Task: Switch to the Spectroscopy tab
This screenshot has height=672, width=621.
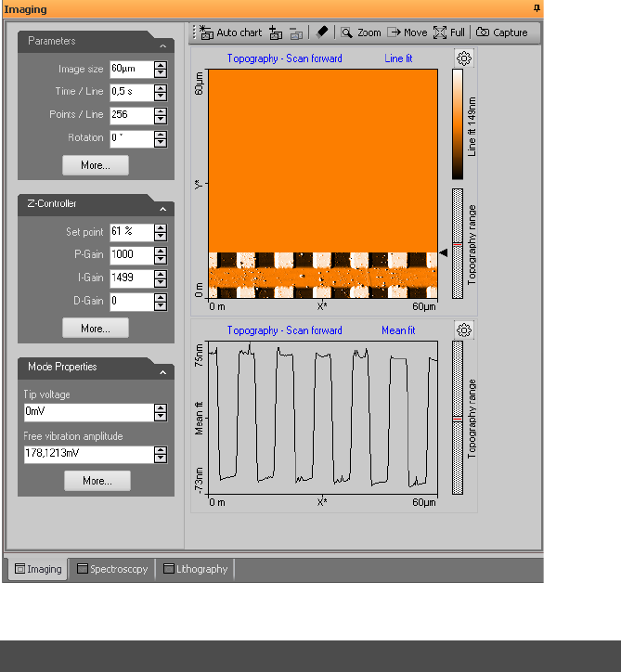Action: [112, 569]
